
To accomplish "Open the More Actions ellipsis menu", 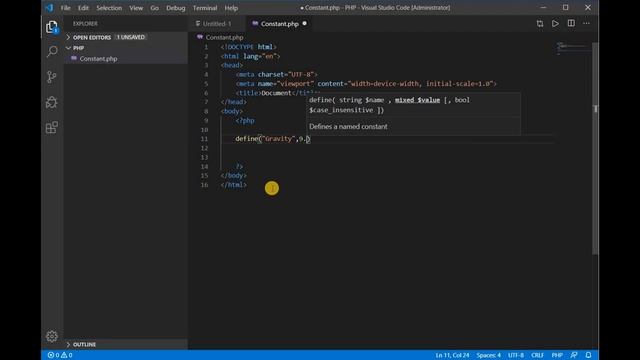I will pyautogui.click(x=586, y=24).
